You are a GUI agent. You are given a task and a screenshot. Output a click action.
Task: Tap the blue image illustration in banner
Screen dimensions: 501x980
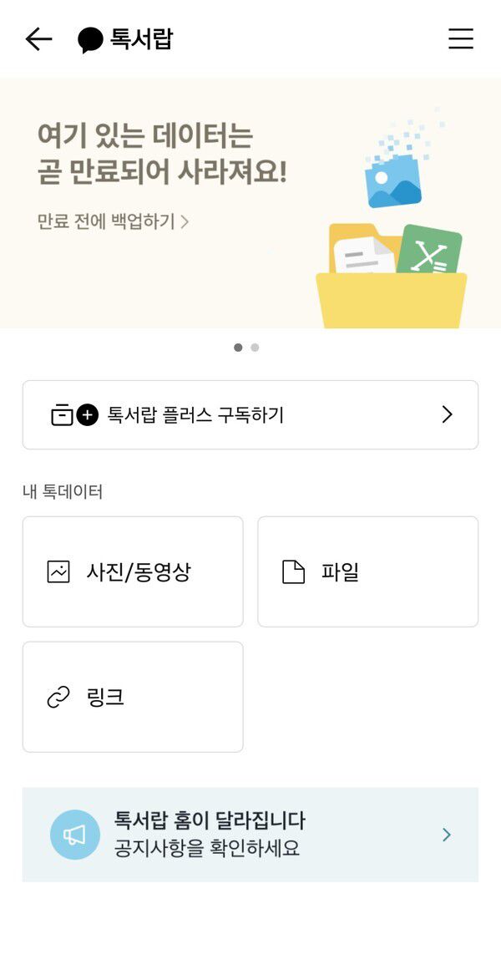point(392,180)
